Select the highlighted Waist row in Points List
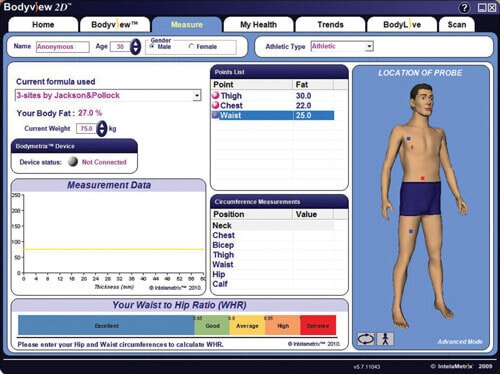Viewport: 500px width, 374px height. pos(273,115)
